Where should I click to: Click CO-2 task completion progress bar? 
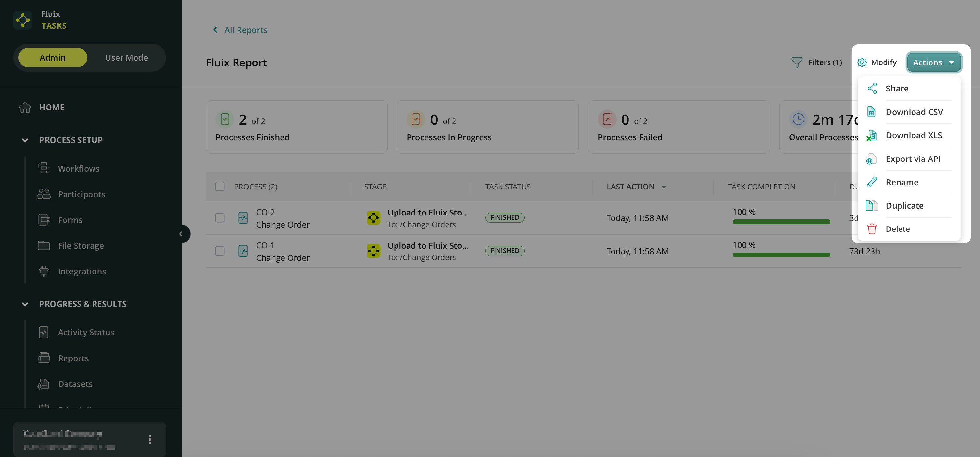pyautogui.click(x=781, y=222)
